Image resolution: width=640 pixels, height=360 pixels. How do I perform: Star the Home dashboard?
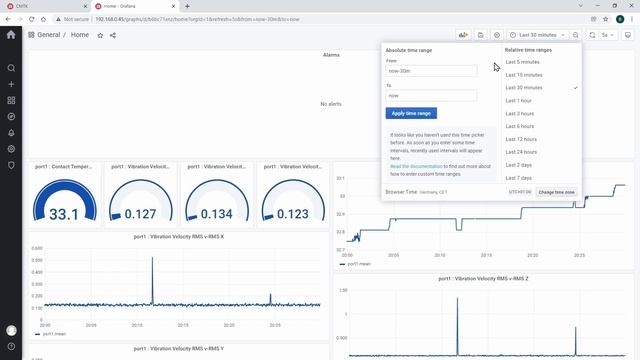tap(100, 36)
